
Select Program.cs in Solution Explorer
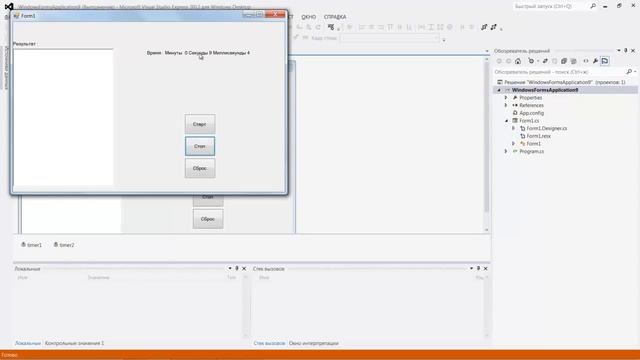(531, 151)
